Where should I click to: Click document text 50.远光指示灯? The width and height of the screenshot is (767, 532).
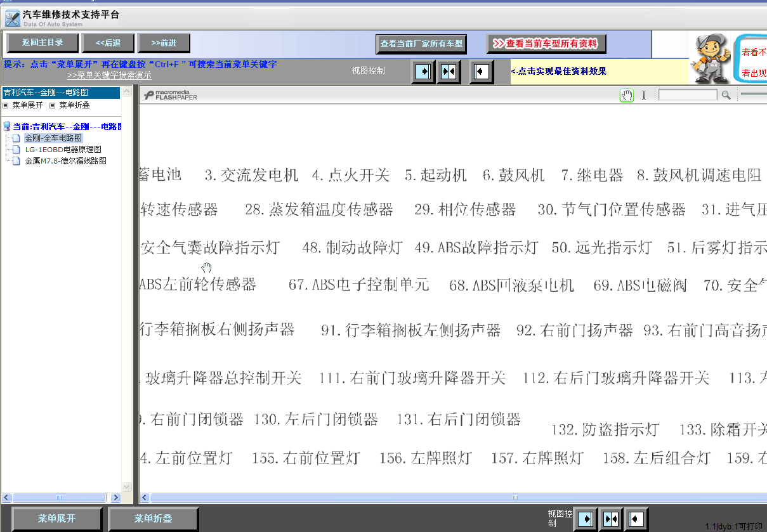(601, 247)
